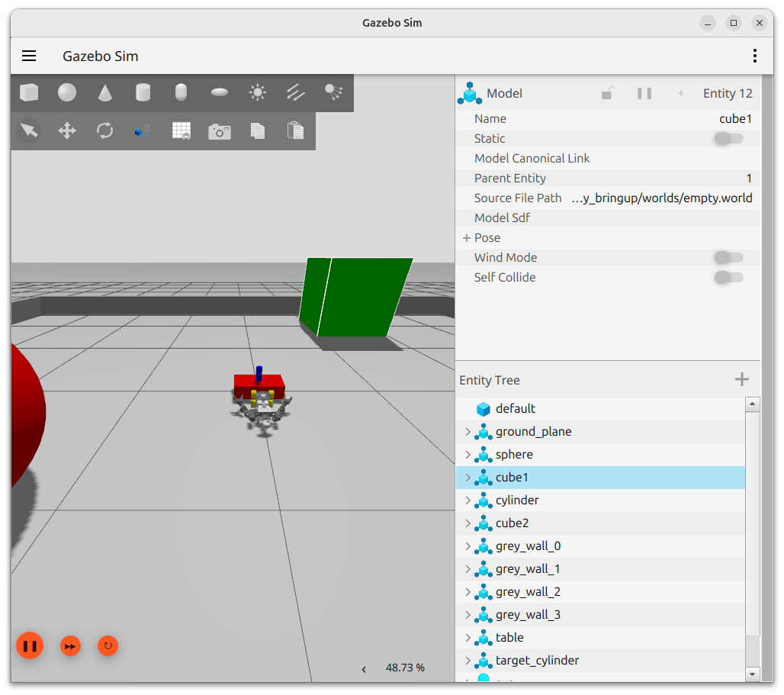Image resolution: width=784 pixels, height=695 pixels.
Task: Insert a capsule shape
Action: (181, 92)
